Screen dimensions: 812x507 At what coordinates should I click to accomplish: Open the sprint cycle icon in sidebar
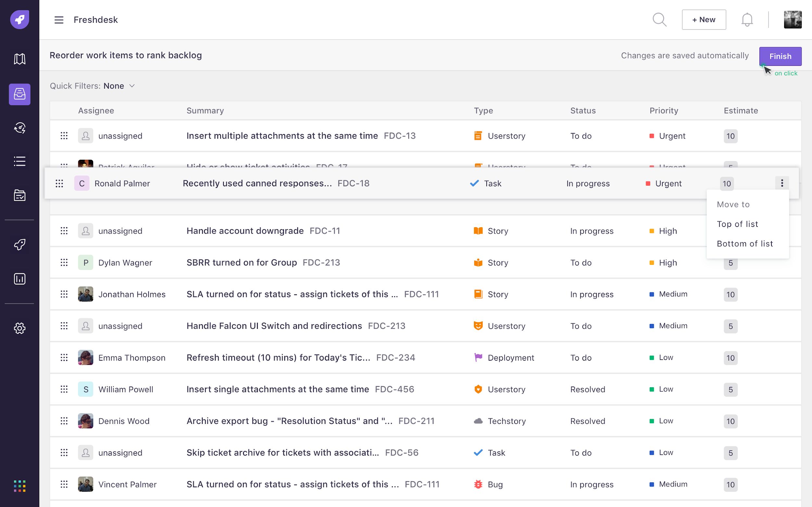tap(19, 128)
